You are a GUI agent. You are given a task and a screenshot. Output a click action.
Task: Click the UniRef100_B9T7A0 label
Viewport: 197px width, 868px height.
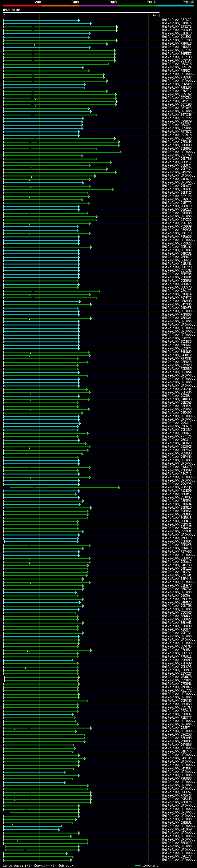177,40
